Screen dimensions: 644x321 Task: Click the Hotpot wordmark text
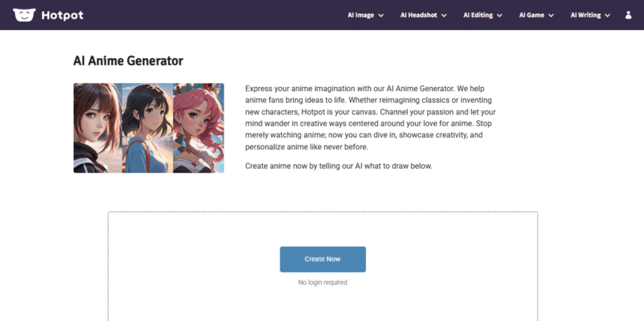[x=62, y=16]
